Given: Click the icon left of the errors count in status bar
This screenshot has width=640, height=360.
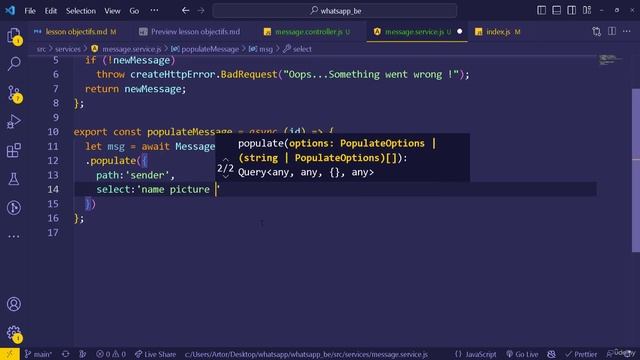Looking at the screenshot, I should tap(82, 354).
